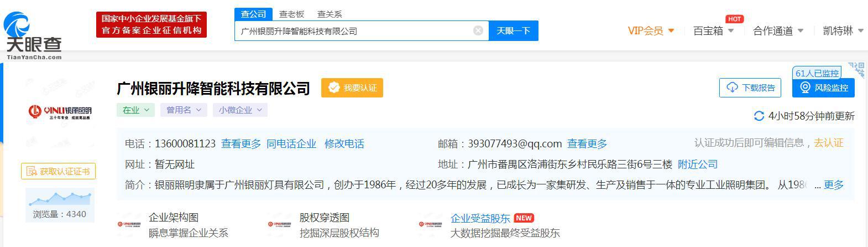This screenshot has height=247, width=868.
Task: Open 附近公司 nearby companies link
Action: (698, 164)
